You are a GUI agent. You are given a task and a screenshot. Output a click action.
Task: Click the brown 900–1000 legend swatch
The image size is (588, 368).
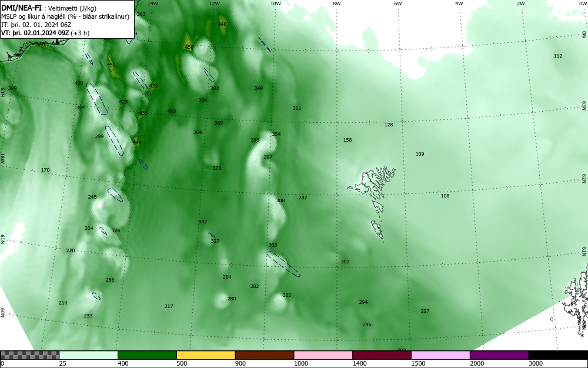pyautogui.click(x=265, y=355)
